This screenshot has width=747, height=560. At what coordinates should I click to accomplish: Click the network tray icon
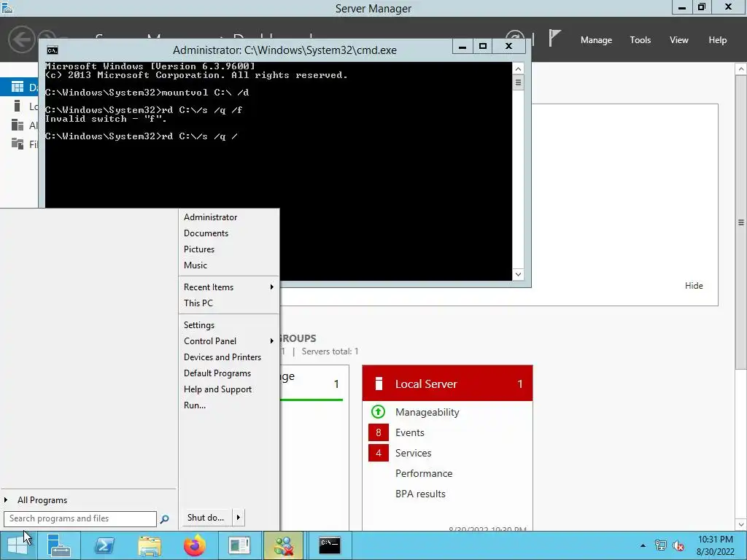(x=660, y=545)
